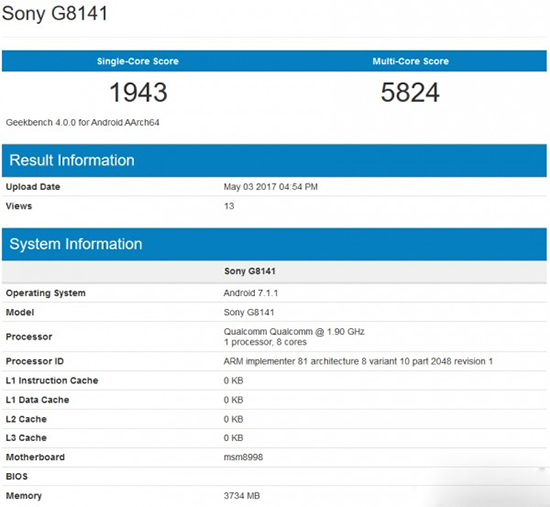Select the single-core score 1943
The width and height of the screenshot is (550, 507).
tap(138, 92)
